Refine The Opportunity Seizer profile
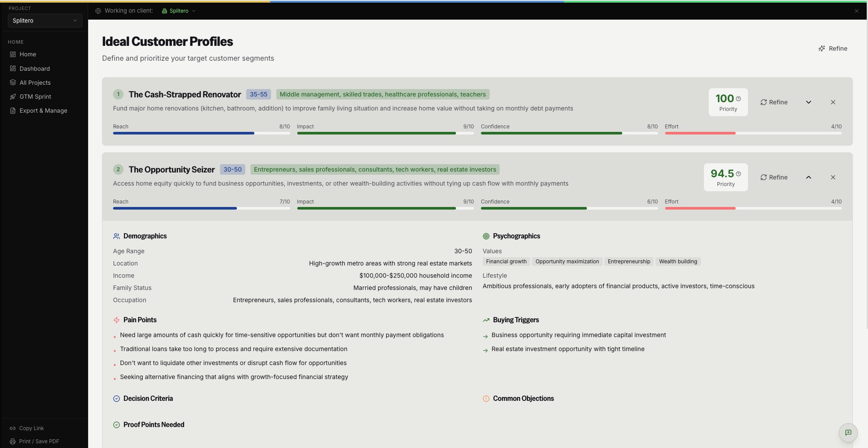Viewport: 868px width, 448px height. coord(774,177)
